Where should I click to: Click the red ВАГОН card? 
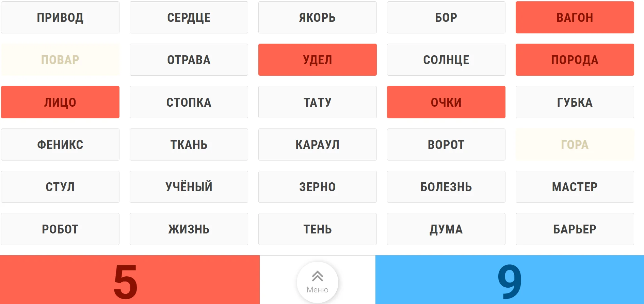coord(575,17)
